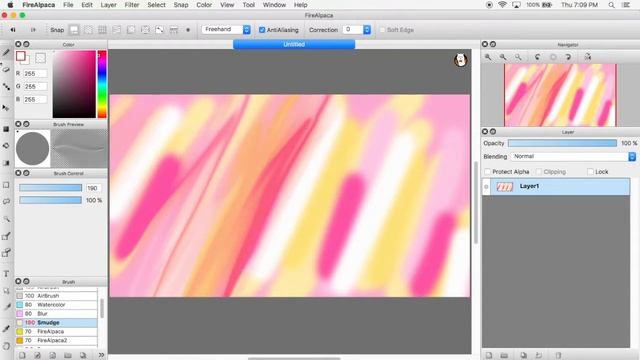Screen dimensions: 640x360
Task: Open Window menu
Action: tap(274, 5)
